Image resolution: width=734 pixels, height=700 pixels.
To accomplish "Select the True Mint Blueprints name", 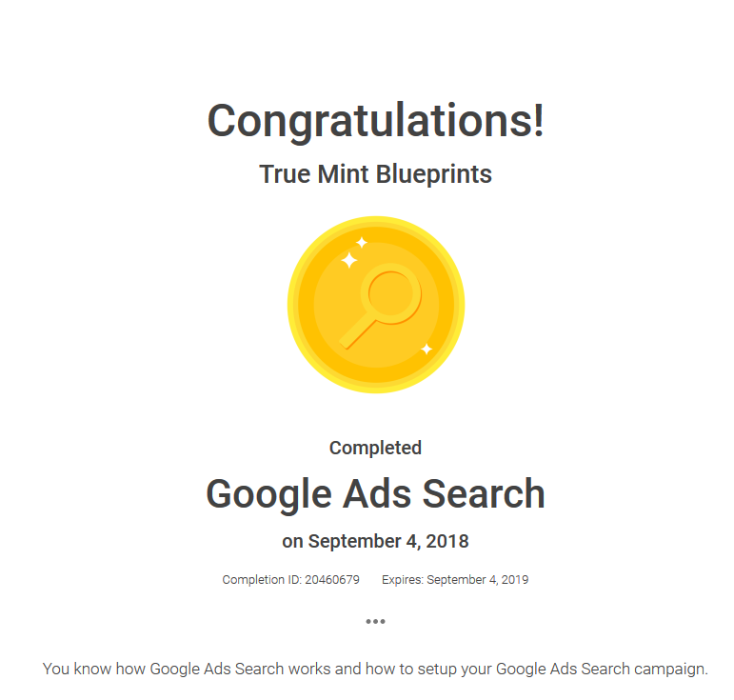I will [x=375, y=174].
